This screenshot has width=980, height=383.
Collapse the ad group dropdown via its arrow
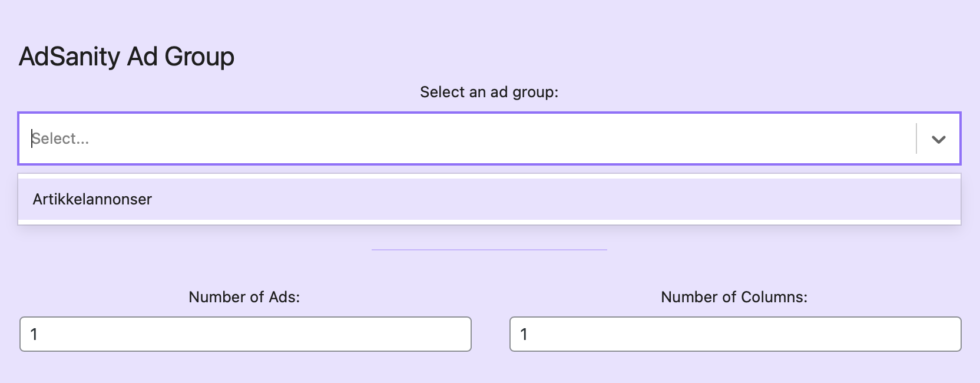click(938, 139)
